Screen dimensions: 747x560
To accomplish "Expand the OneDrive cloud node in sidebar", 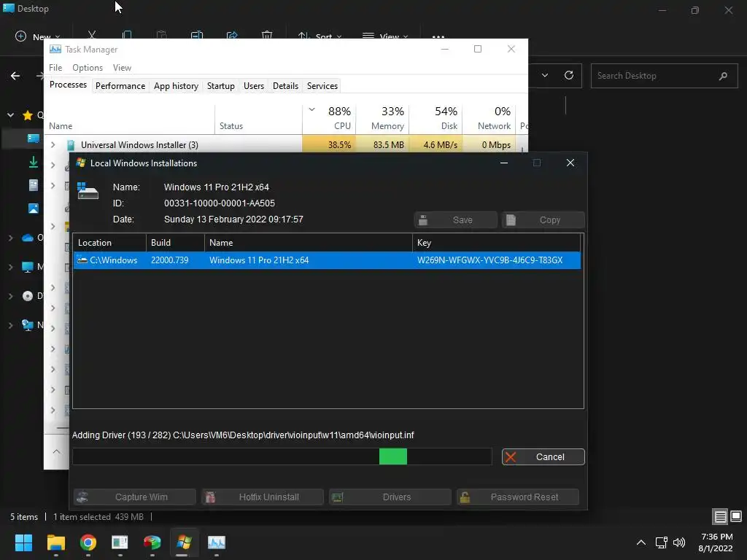I will click(10, 238).
